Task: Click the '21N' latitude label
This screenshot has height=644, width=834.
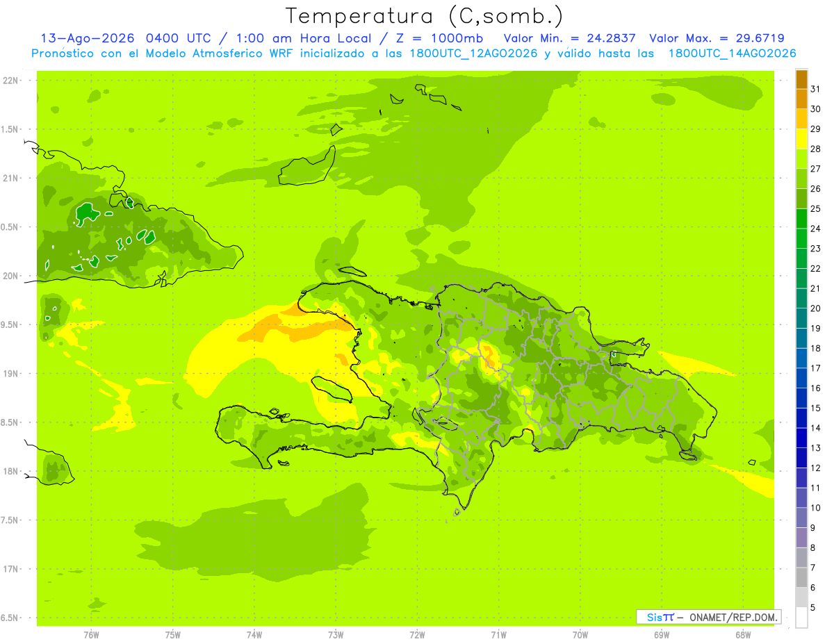Action: (x=12, y=179)
